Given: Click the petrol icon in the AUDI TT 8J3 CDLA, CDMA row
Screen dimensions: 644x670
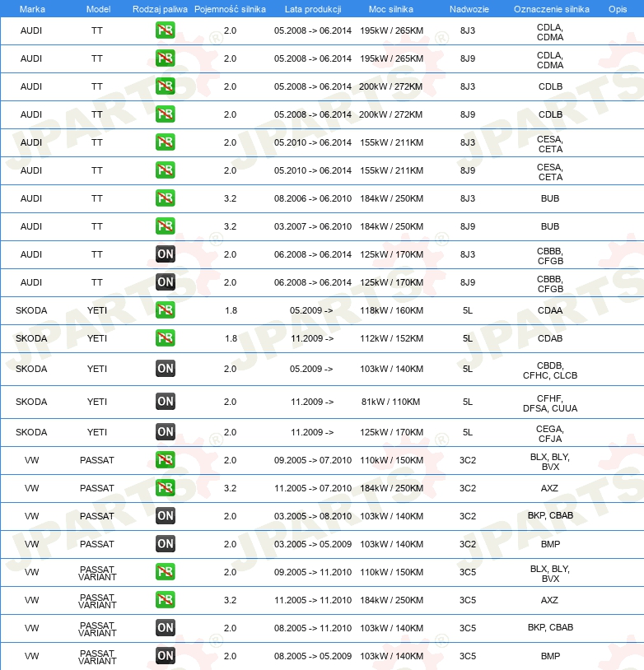Looking at the screenshot, I should pos(165,30).
